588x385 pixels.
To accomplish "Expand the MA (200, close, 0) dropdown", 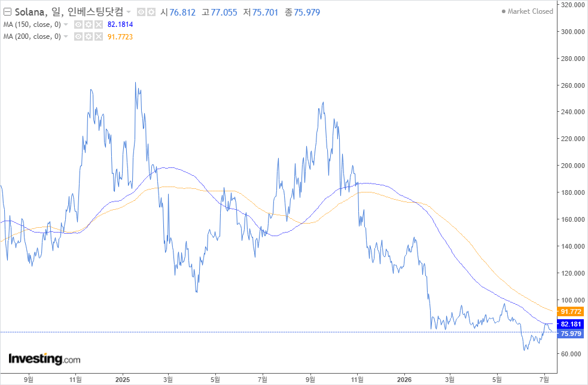I will pos(66,36).
